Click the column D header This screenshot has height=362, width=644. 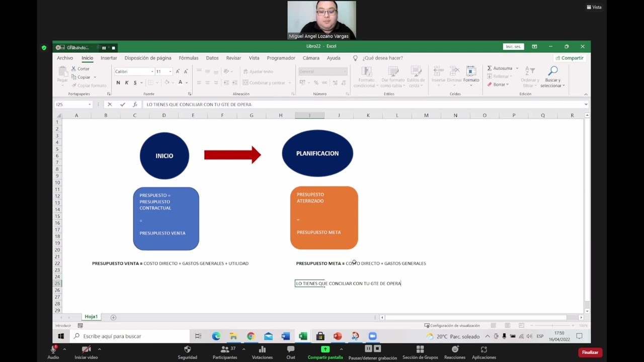[x=164, y=116]
